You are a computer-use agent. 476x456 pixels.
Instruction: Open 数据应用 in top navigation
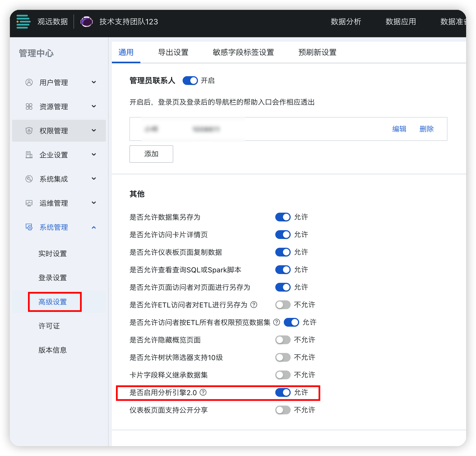pos(401,22)
